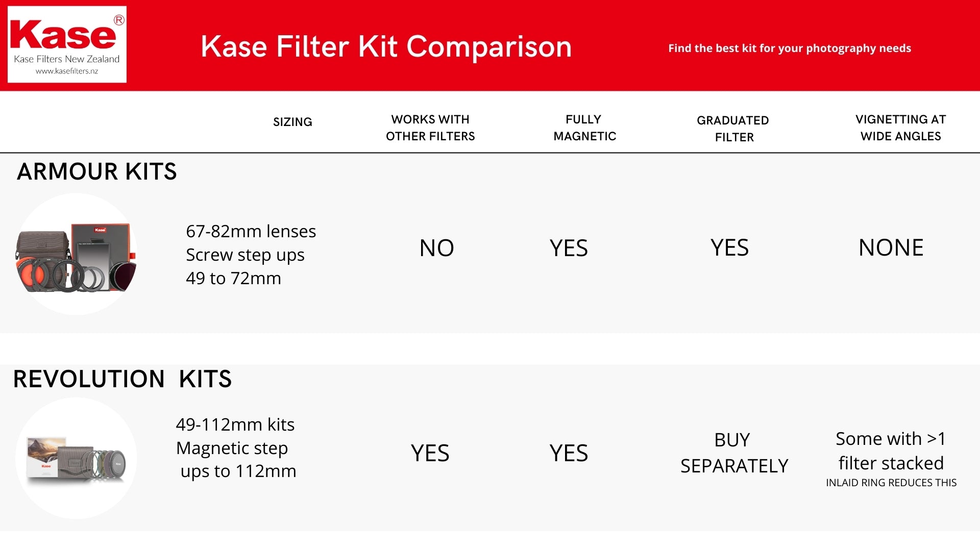Select the VIGNETTING AT WIDE ANGLES header
The width and height of the screenshot is (980, 551).
[900, 128]
